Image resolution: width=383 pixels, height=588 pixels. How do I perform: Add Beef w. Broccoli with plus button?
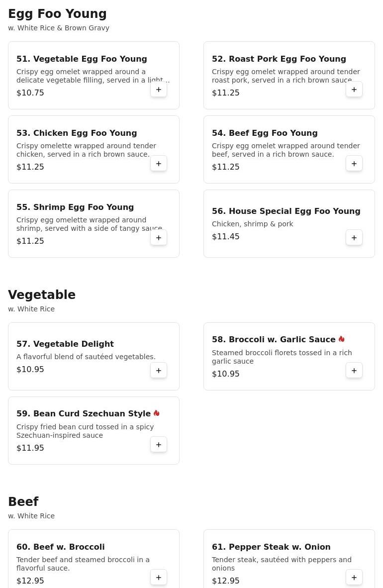159,578
